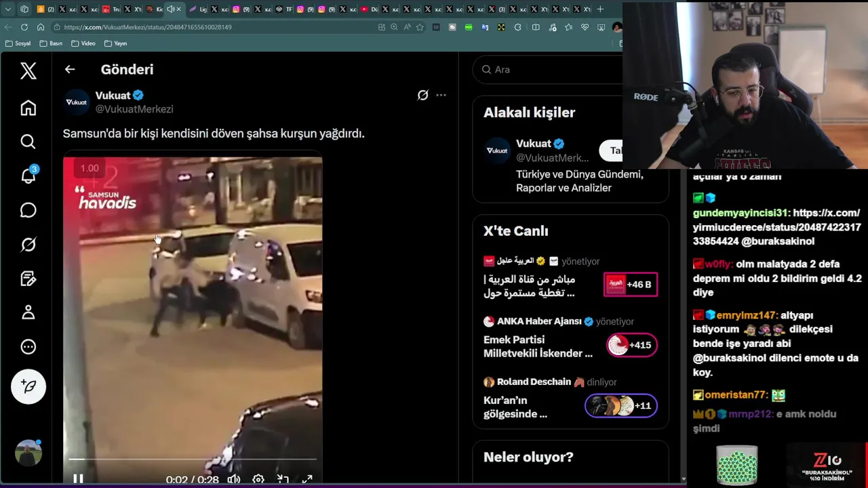Open the browser tab list chevron
The height and width of the screenshot is (488, 868).
pyautogui.click(x=7, y=9)
